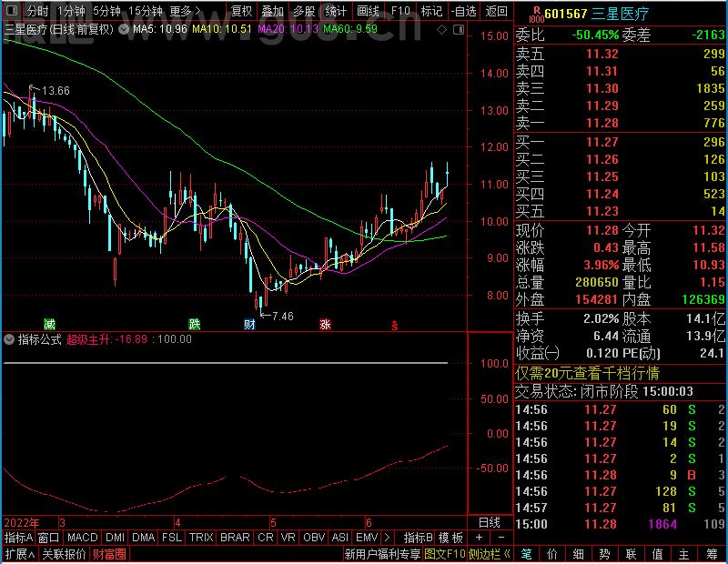This screenshot has height=564, width=728.
Task: Select the 主 main-force tab
Action: pos(684,554)
